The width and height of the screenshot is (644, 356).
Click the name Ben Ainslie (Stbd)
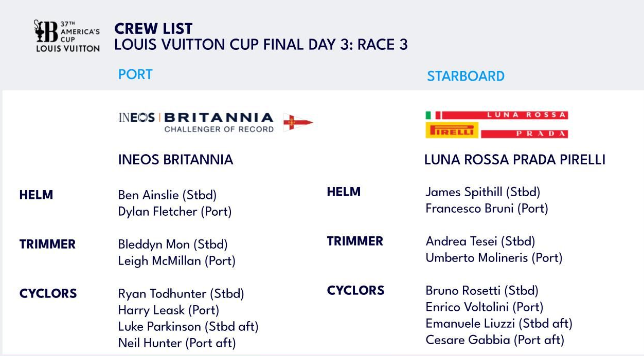pos(168,195)
